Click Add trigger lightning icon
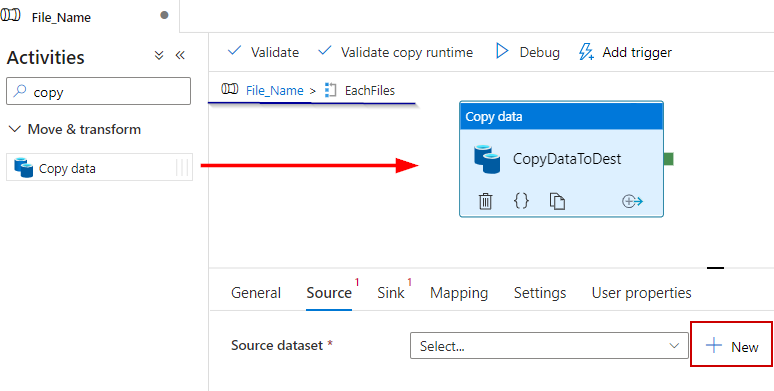The image size is (774, 391). coord(586,51)
